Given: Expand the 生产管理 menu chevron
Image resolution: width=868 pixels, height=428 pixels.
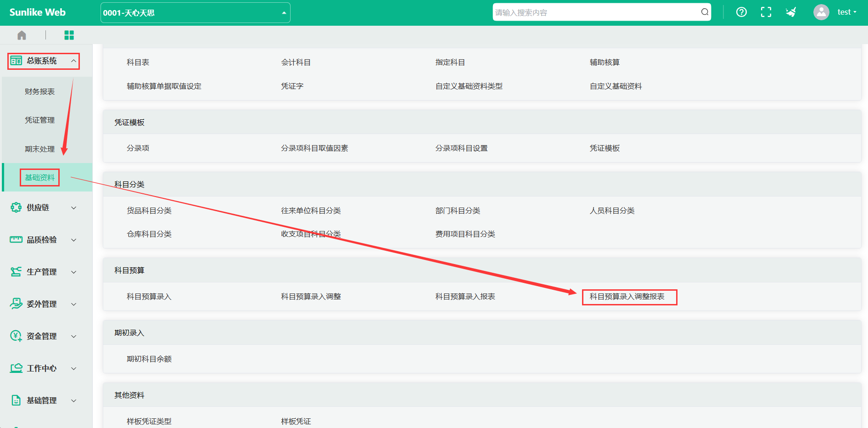Looking at the screenshot, I should [x=73, y=272].
